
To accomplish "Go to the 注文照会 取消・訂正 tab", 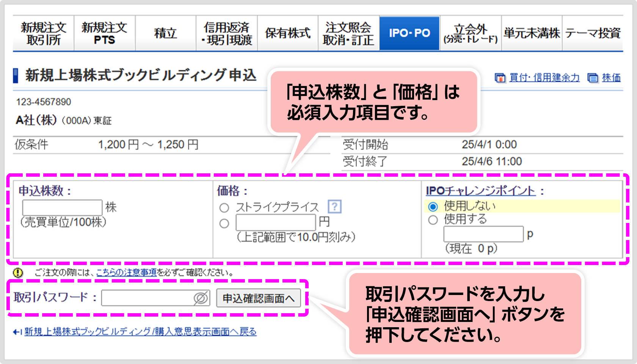I will coord(348,33).
